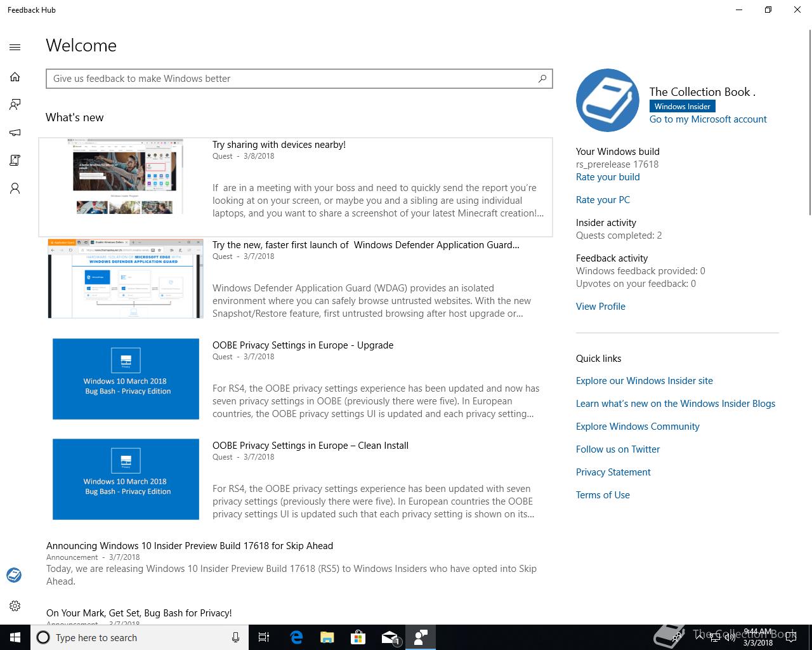Open Explore our Windows Insider site
This screenshot has height=650, width=812.
point(645,381)
